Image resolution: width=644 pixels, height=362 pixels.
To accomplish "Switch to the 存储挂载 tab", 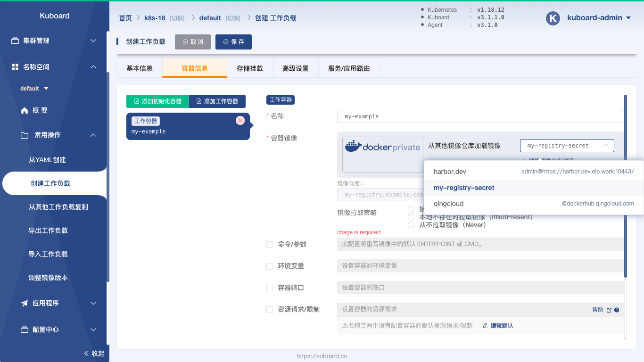I will [x=250, y=68].
